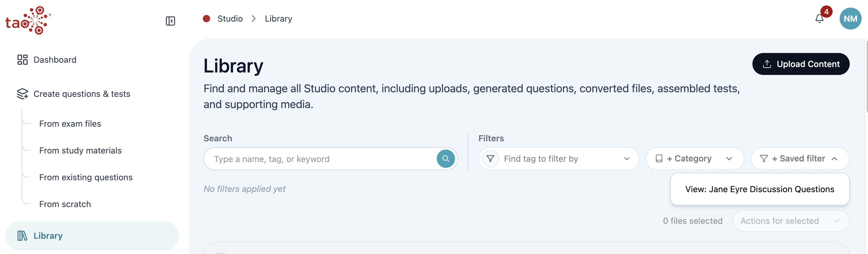Select From study materials
The image size is (868, 254).
(80, 150)
